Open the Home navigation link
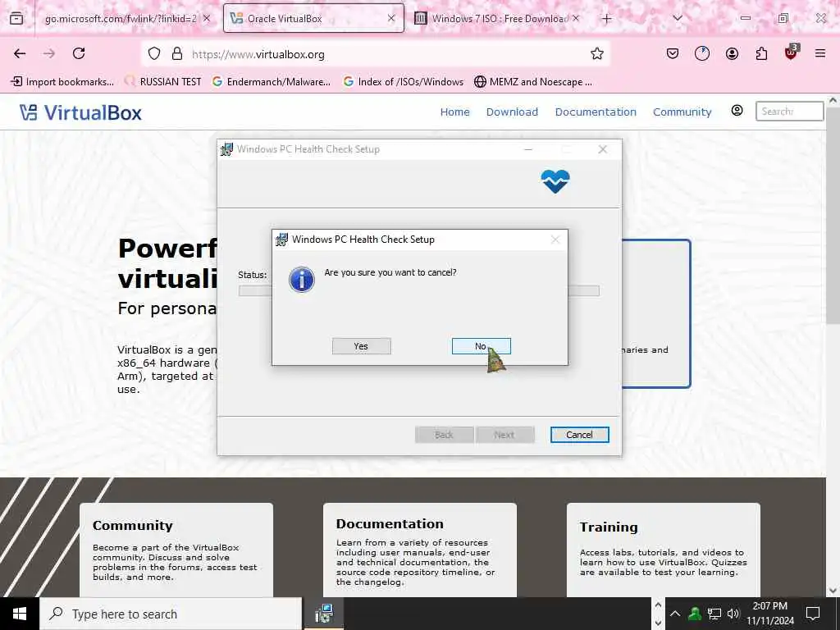The height and width of the screenshot is (630, 840). coord(454,112)
